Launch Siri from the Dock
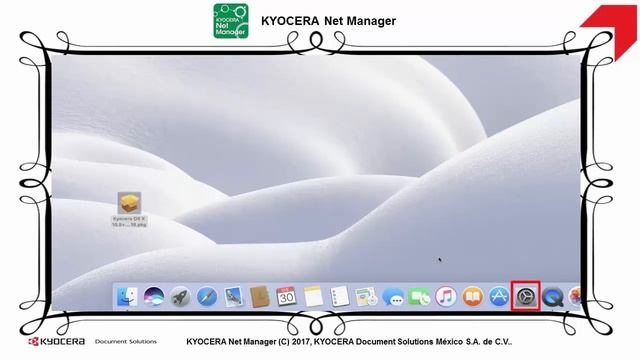The height and width of the screenshot is (360, 640). coord(154,297)
